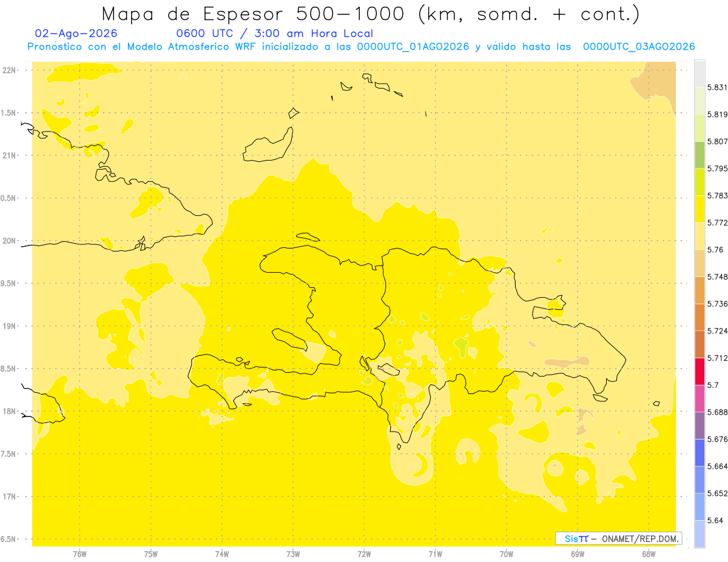Screen dimensions: 728x562
Task: Click the 74W longitude label
Action: (222, 554)
